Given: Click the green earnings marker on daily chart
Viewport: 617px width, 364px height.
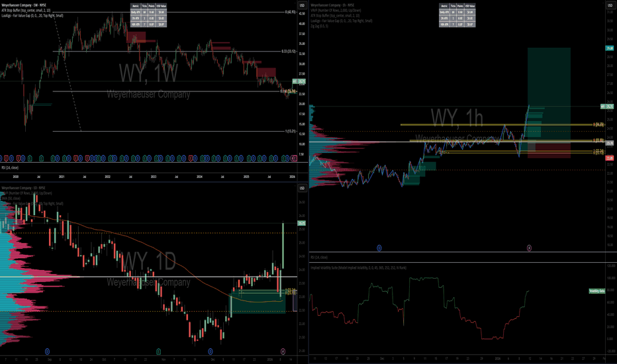Looking at the screenshot, I should (x=159, y=351).
